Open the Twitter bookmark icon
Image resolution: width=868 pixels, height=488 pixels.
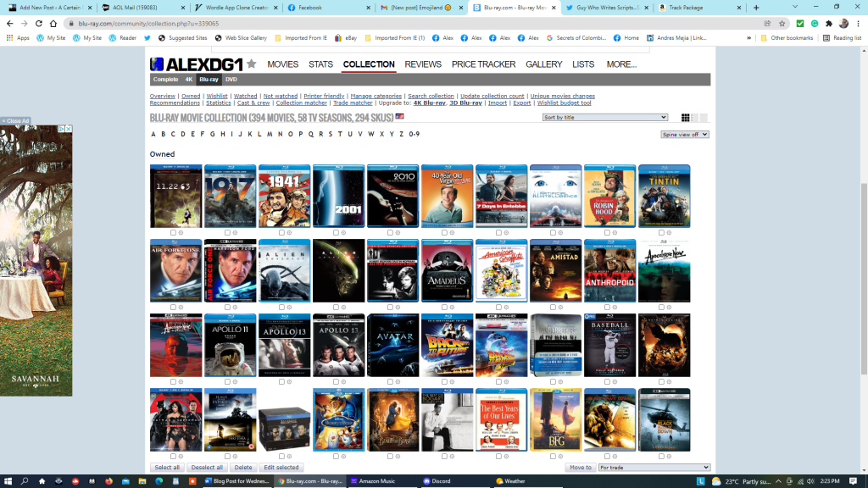(147, 38)
